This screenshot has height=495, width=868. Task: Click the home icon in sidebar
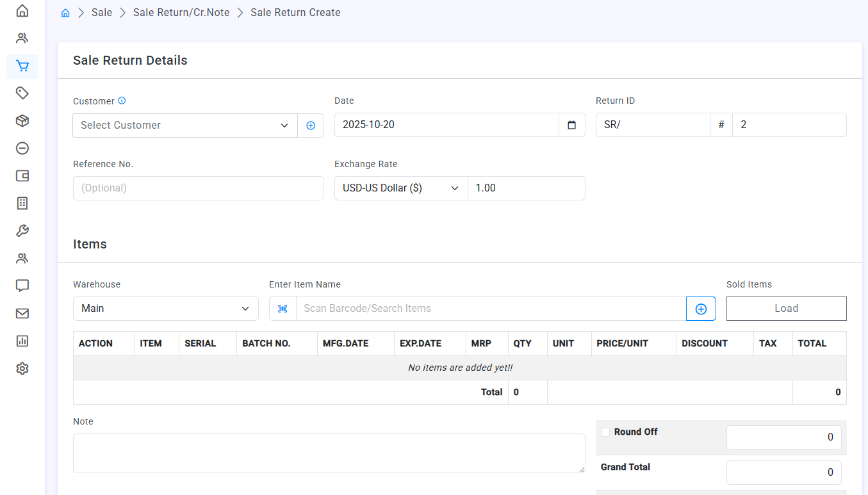pos(22,11)
